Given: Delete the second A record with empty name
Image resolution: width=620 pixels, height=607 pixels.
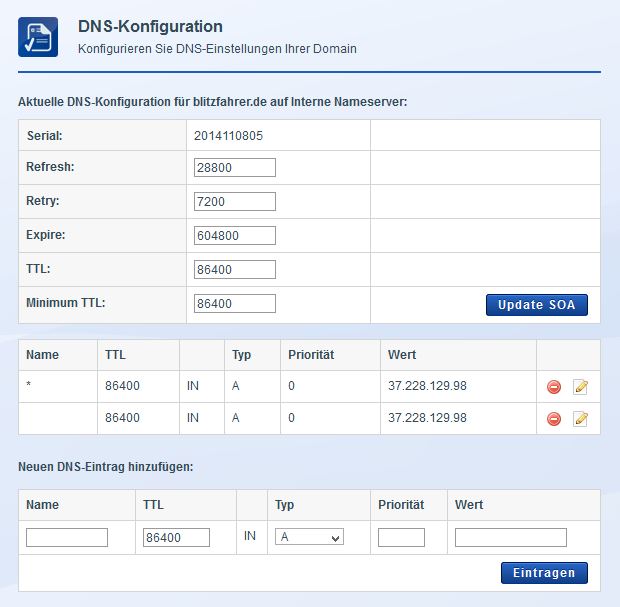Looking at the screenshot, I should (x=554, y=419).
